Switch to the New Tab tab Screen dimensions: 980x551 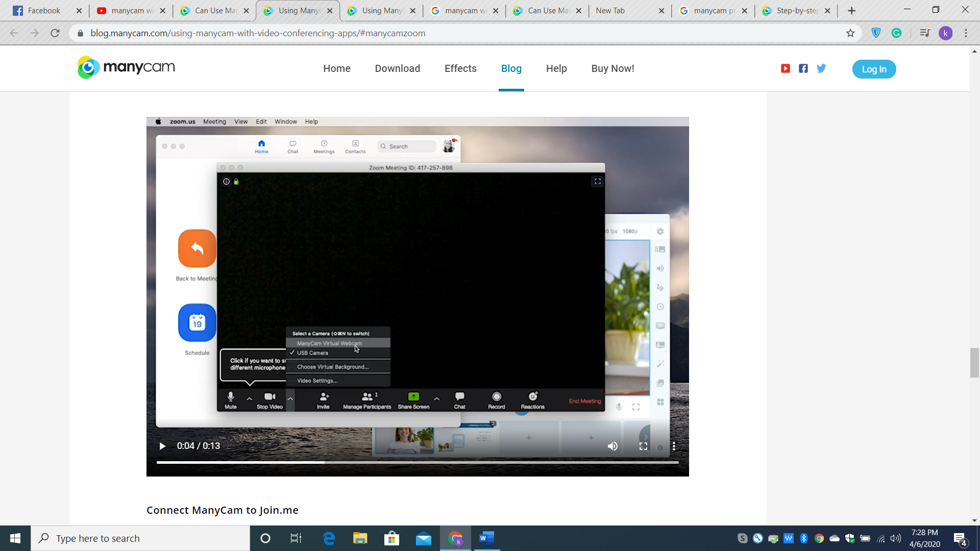pyautogui.click(x=629, y=11)
